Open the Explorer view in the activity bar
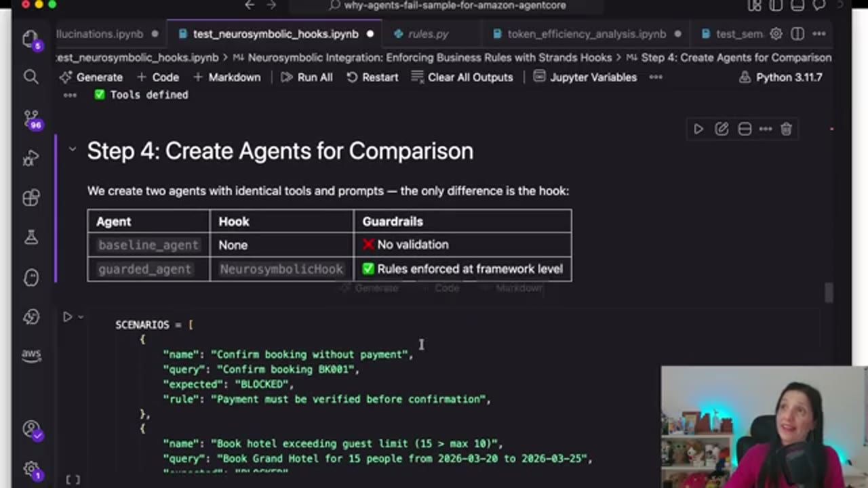This screenshot has height=488, width=868. tap(31, 39)
